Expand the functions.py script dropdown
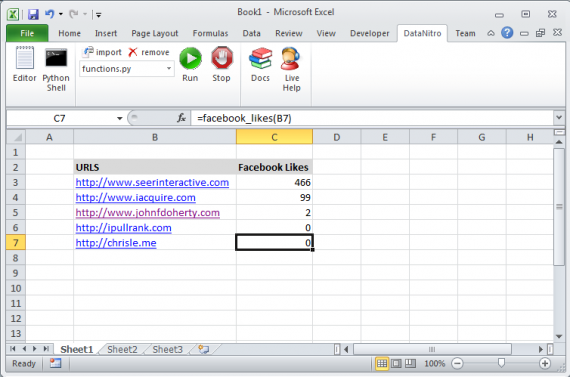The image size is (570, 377). click(169, 68)
